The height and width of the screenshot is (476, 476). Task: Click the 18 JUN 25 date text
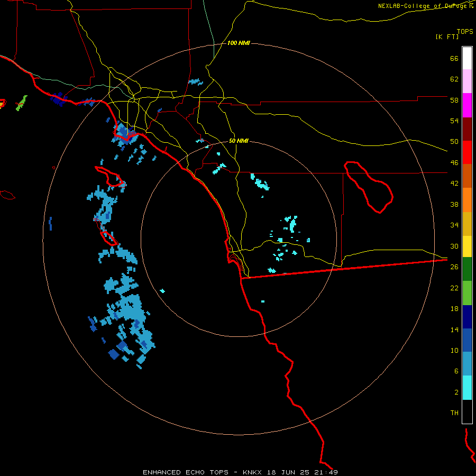point(288,472)
